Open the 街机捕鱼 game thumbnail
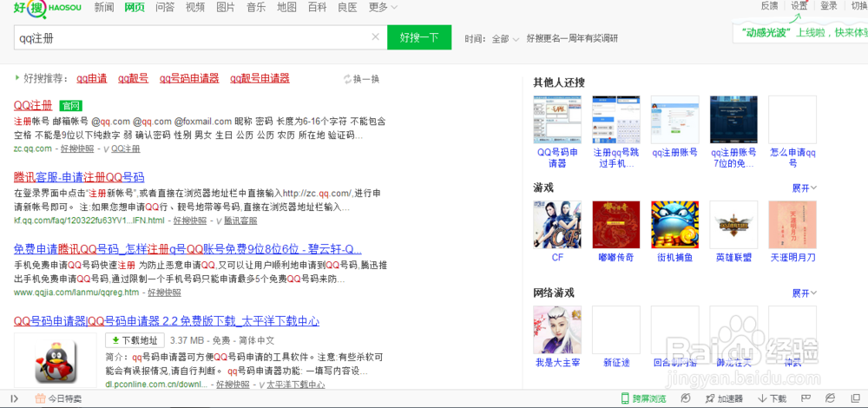This screenshot has width=868, height=408. coord(674,225)
